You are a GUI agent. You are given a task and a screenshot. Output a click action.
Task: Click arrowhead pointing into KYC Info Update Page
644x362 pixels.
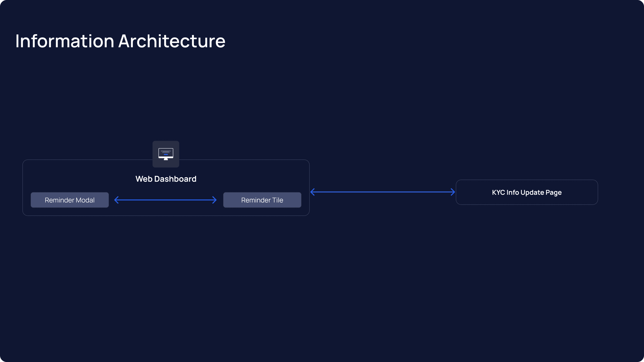pyautogui.click(x=453, y=192)
